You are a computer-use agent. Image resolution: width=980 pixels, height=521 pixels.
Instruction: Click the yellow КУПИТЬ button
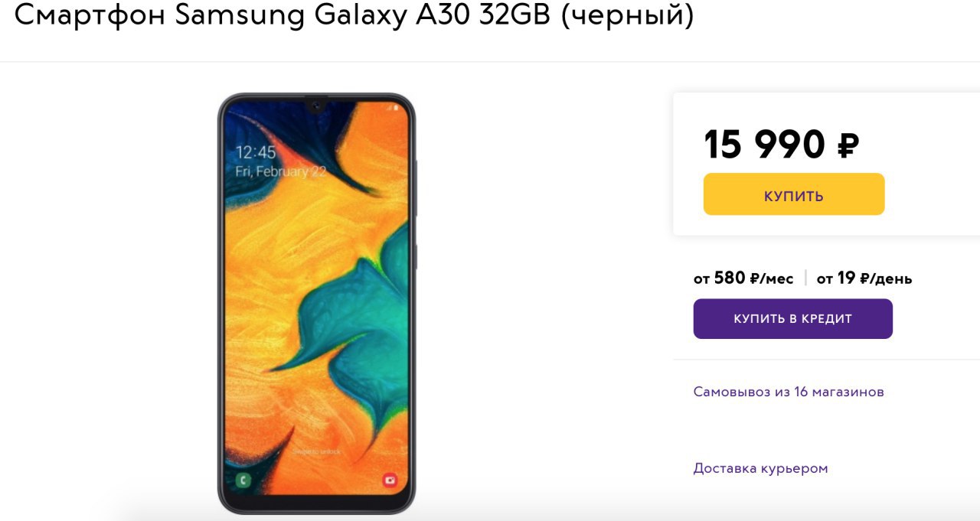tap(794, 194)
